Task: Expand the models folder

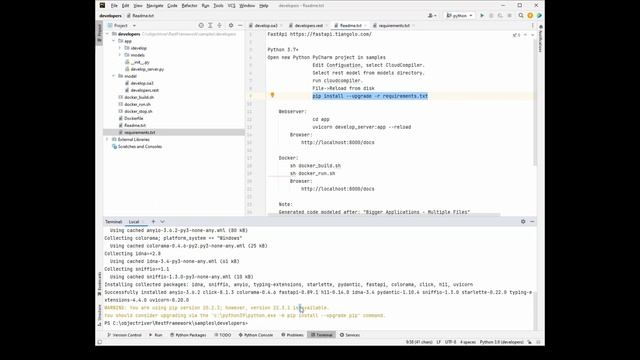Action: (x=120, y=55)
